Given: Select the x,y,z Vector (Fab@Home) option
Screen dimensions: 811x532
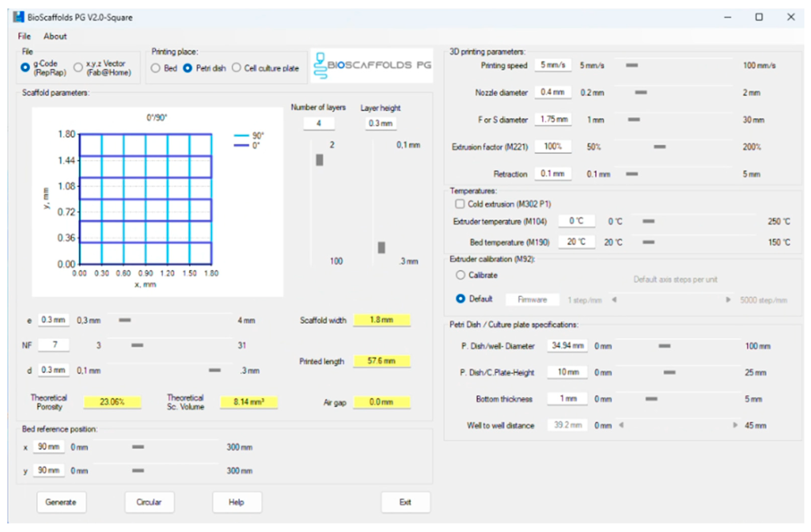Looking at the screenshot, I should click(x=78, y=68).
